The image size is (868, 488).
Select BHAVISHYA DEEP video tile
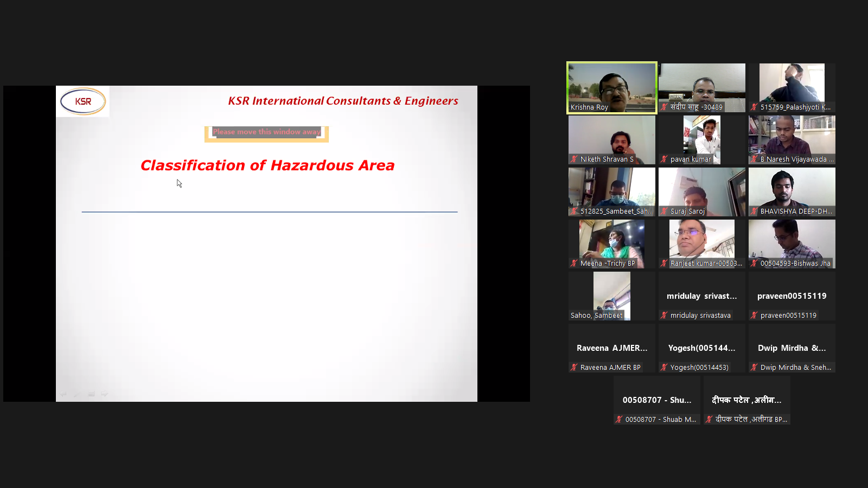tap(792, 191)
